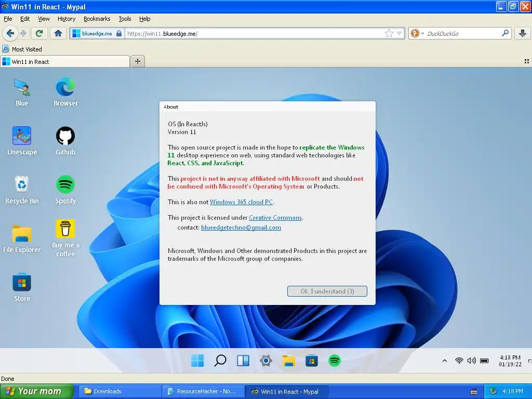The width and height of the screenshot is (532, 399).
Task: Open the View menu
Action: click(44, 19)
